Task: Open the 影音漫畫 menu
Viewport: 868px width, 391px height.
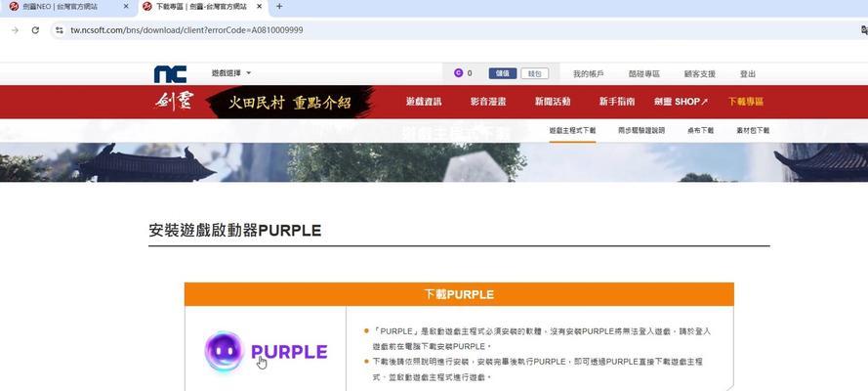Action: 488,102
